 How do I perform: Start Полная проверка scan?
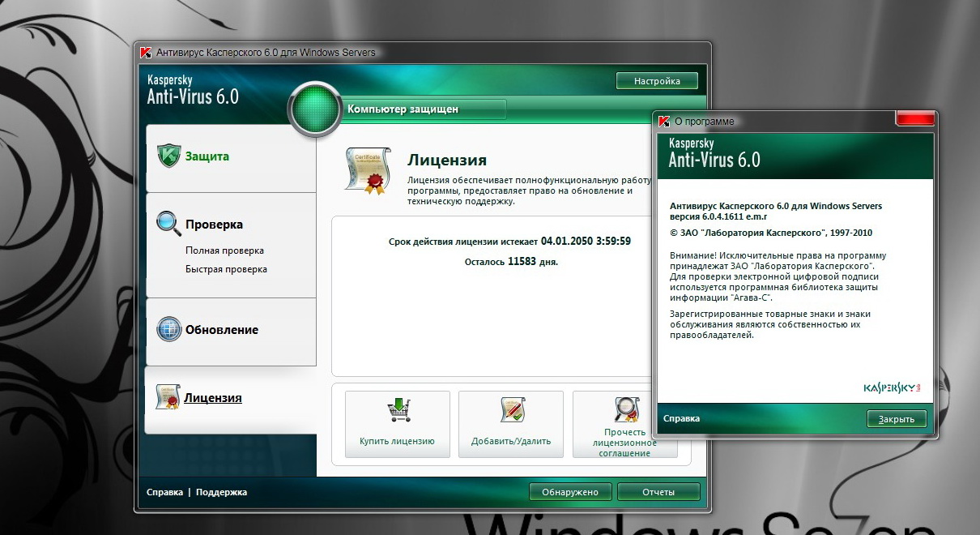coord(224,250)
